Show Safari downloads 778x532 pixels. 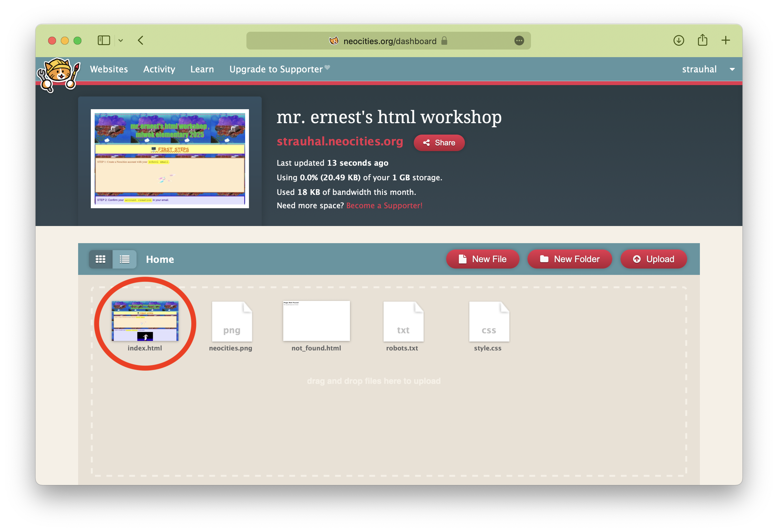[x=679, y=41]
